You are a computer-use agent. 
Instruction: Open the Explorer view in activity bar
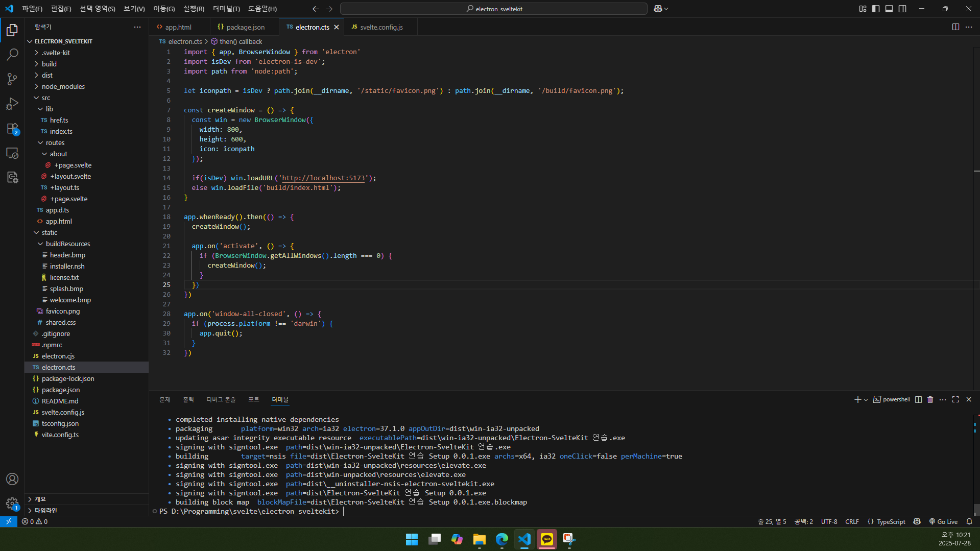point(12,30)
